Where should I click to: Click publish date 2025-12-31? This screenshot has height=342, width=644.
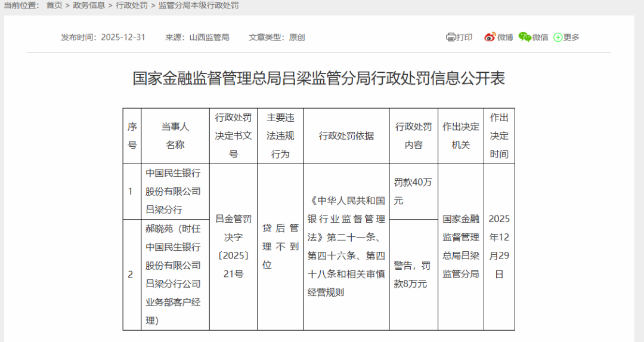click(123, 38)
